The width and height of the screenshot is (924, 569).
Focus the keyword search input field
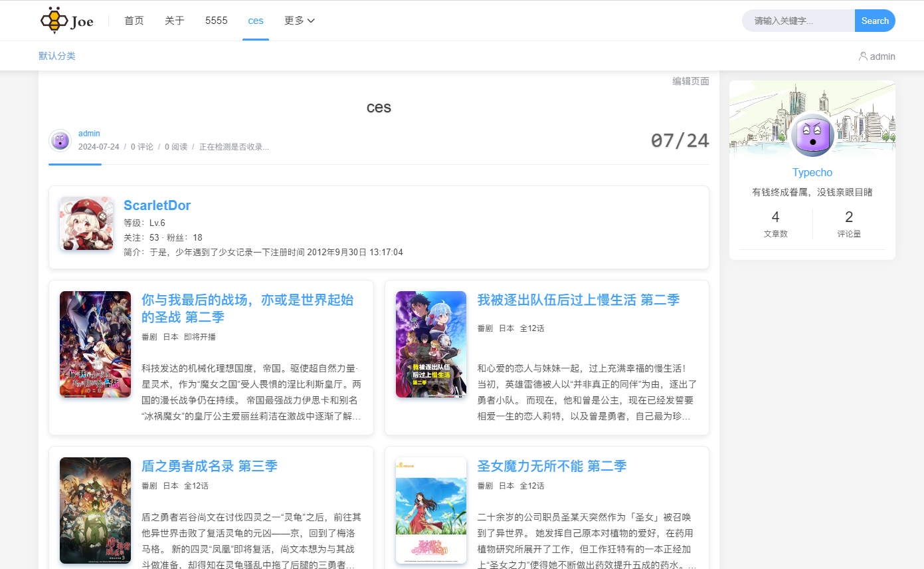tap(798, 21)
